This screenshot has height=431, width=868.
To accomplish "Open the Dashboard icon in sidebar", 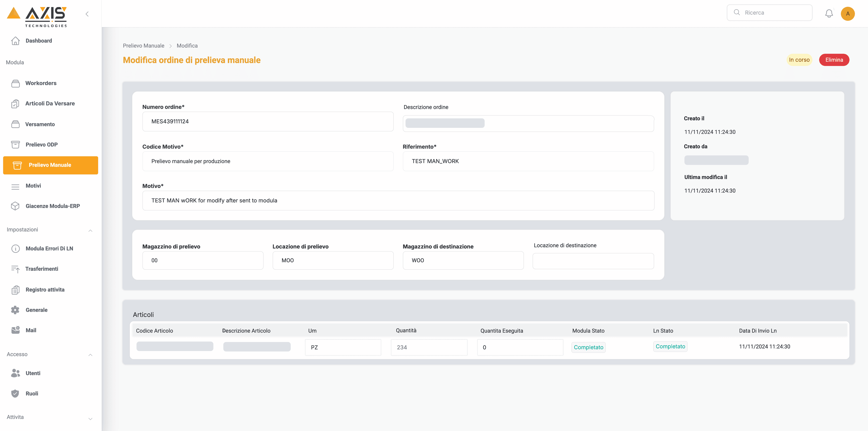I will (x=16, y=40).
